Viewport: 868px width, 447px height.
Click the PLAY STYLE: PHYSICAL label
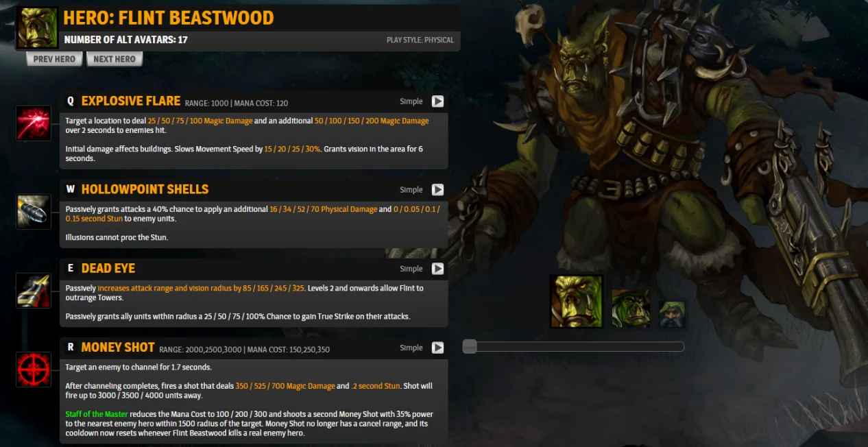pos(420,40)
